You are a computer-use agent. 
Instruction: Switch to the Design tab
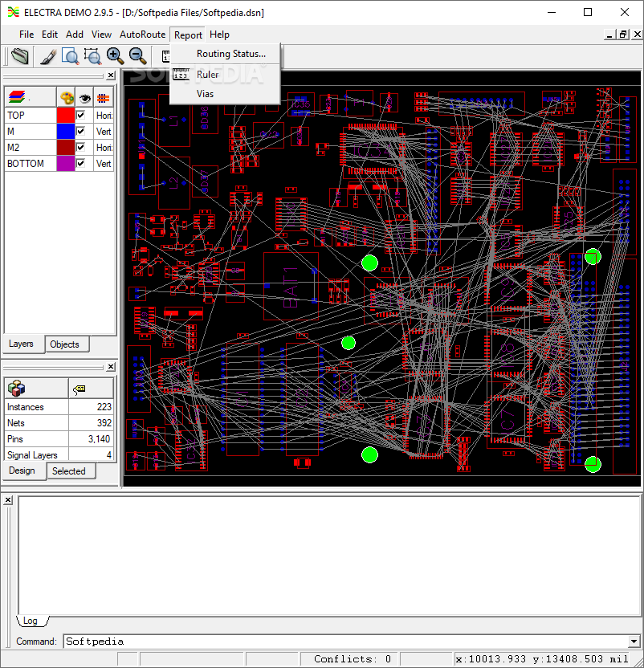pyautogui.click(x=22, y=470)
